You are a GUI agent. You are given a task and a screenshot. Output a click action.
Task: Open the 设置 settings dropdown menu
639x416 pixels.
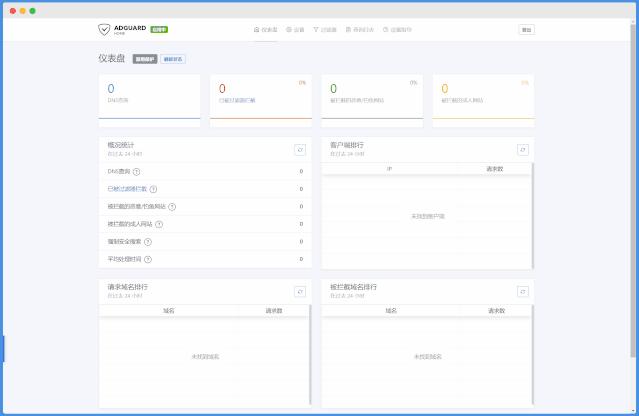pyautogui.click(x=295, y=30)
